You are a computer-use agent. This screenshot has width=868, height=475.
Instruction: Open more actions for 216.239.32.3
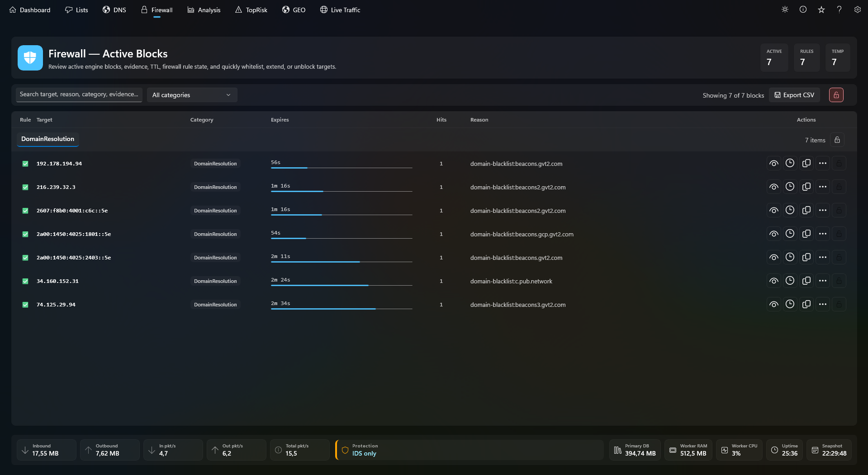coord(823,187)
